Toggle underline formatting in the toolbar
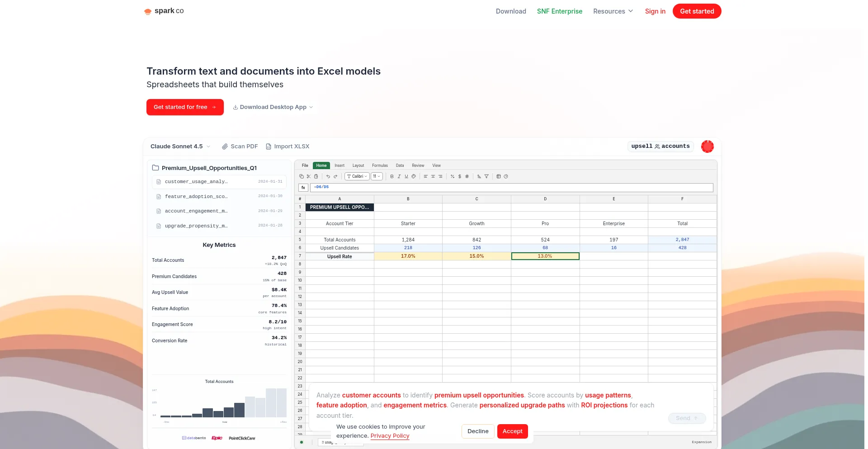Viewport: 868px width, 449px height. click(406, 176)
